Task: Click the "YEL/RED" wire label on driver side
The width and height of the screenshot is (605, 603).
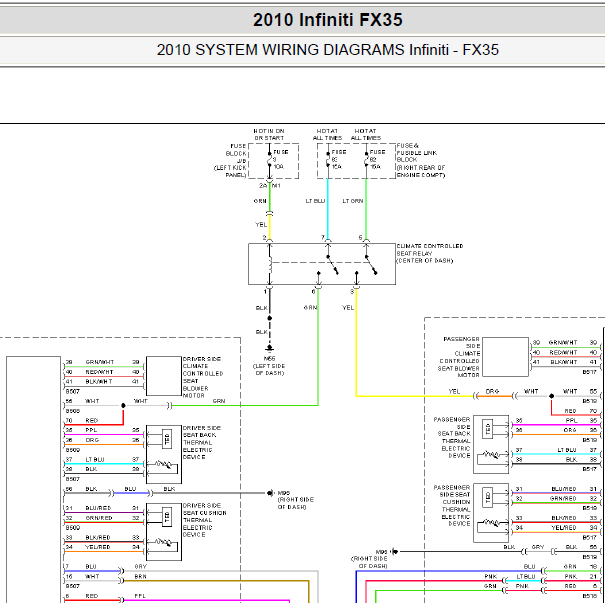Action: click(98, 547)
